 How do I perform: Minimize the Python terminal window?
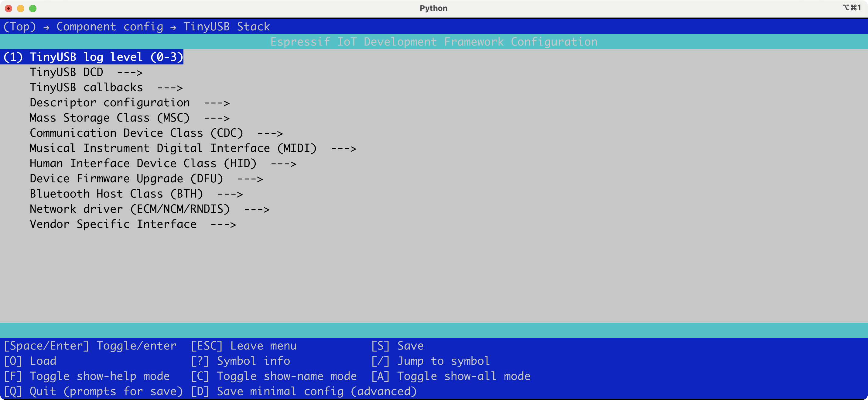[x=21, y=9]
